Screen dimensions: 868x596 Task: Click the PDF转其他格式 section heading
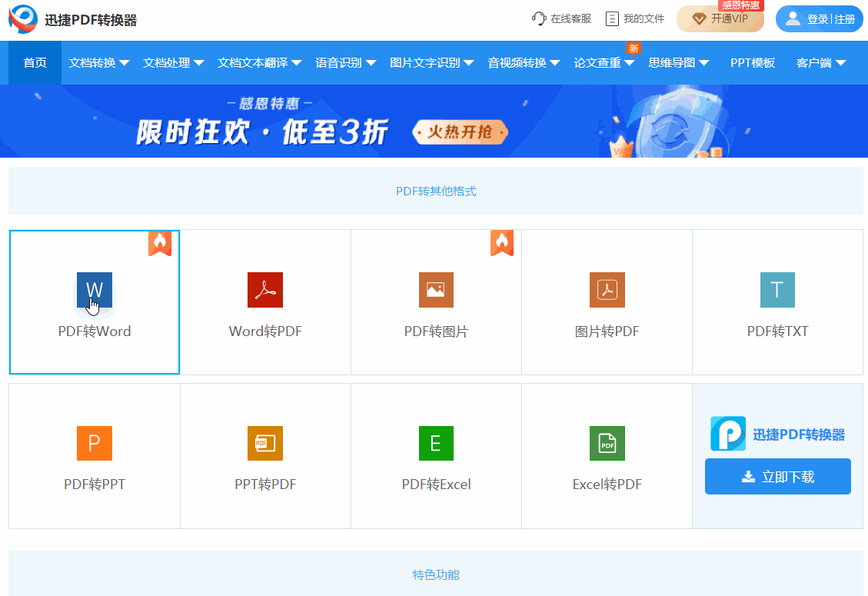pyautogui.click(x=436, y=191)
